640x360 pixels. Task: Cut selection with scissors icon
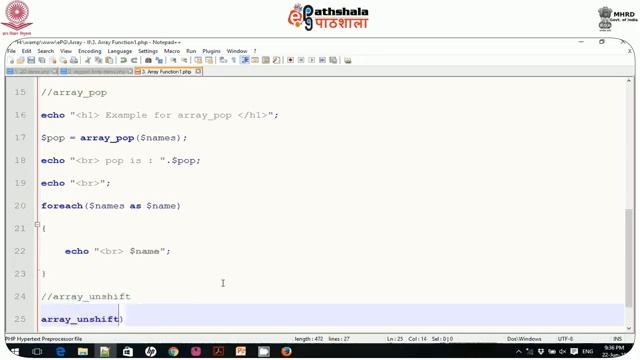pyautogui.click(x=87, y=60)
